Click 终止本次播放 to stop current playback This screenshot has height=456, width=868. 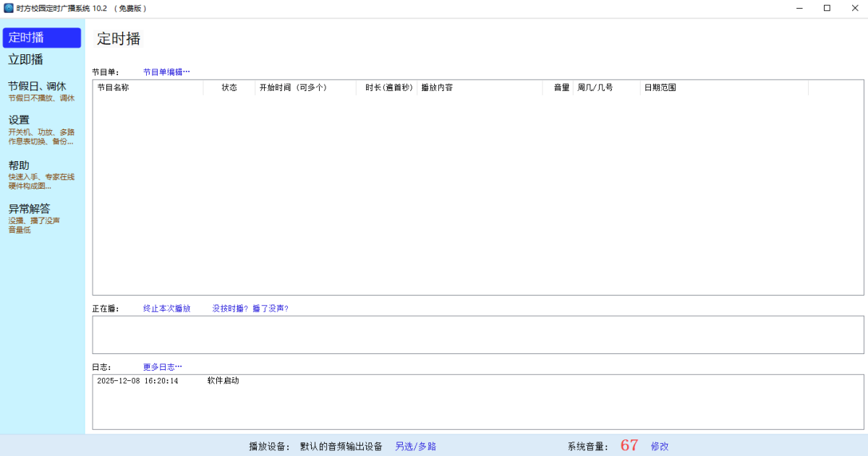pos(166,307)
